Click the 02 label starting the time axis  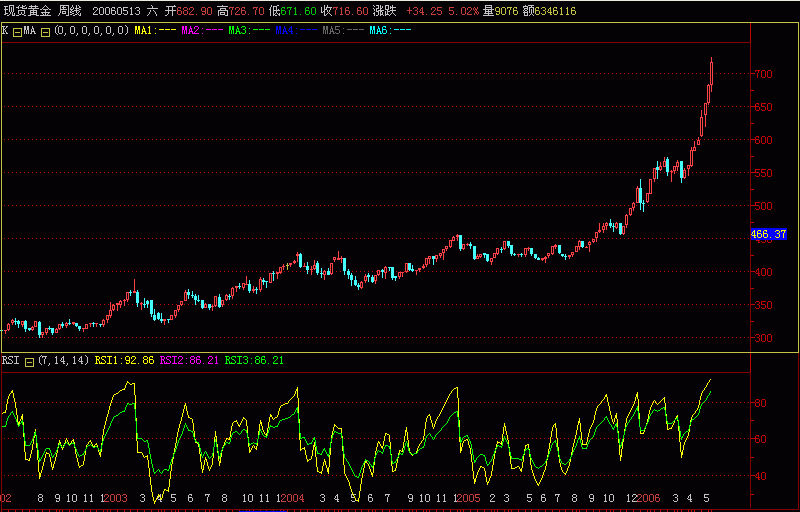6,498
